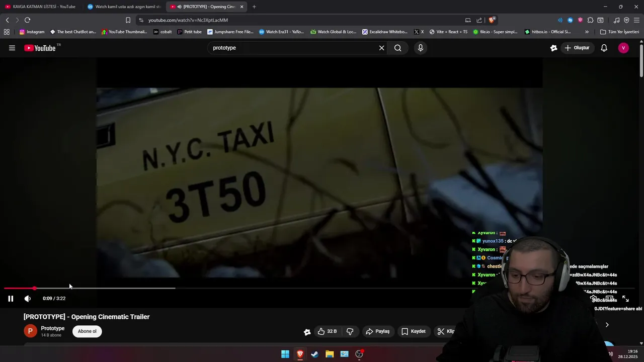Open the Oluştur create menu

pos(577,48)
